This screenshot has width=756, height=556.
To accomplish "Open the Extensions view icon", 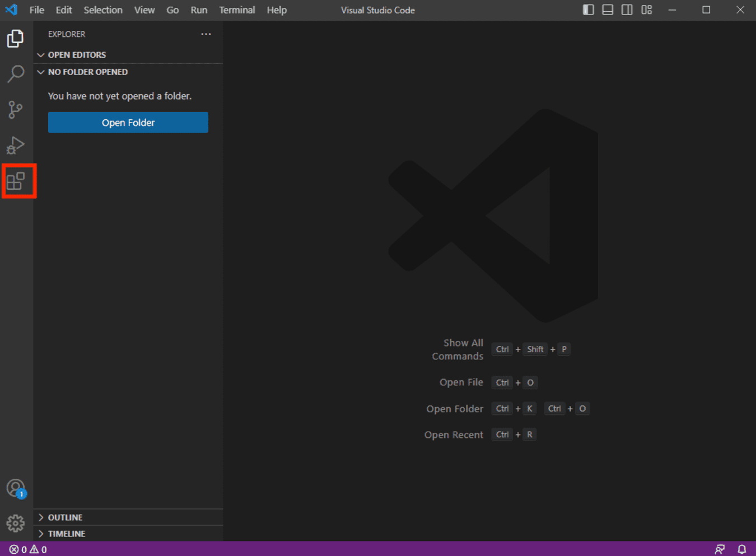I will (16, 181).
